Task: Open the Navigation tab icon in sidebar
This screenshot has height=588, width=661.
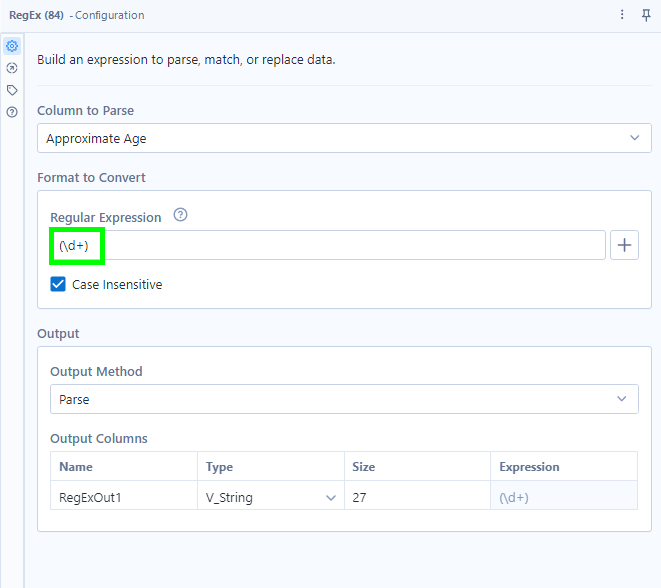Action: pos(12,68)
